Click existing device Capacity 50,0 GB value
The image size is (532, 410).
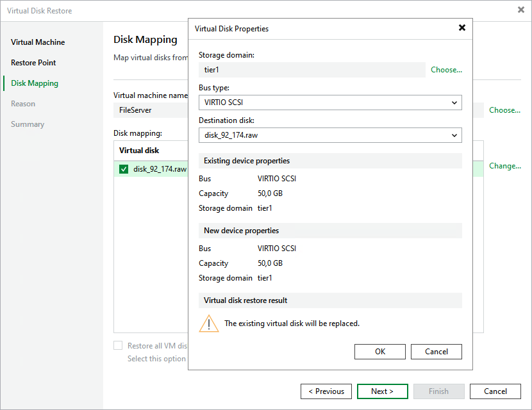[270, 193]
